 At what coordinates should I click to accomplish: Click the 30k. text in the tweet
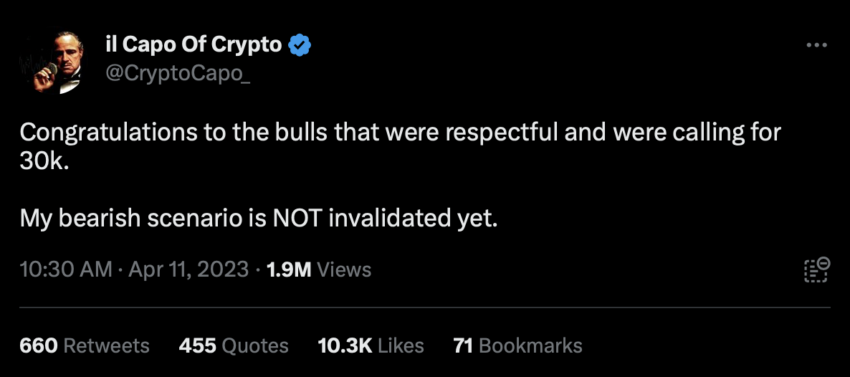[44, 162]
